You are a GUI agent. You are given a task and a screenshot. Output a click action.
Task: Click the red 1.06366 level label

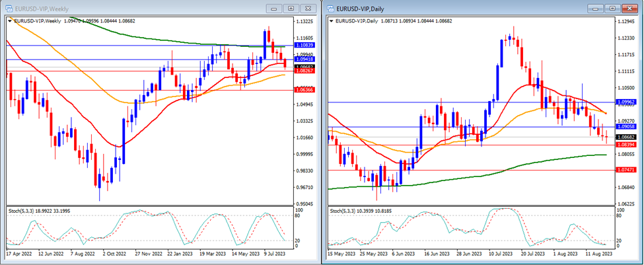(x=304, y=90)
